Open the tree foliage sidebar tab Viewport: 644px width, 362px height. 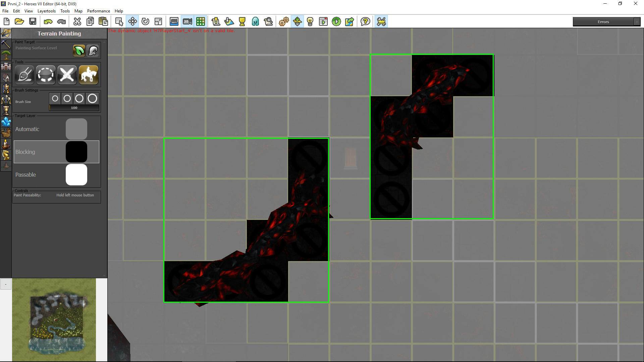pyautogui.click(x=6, y=55)
